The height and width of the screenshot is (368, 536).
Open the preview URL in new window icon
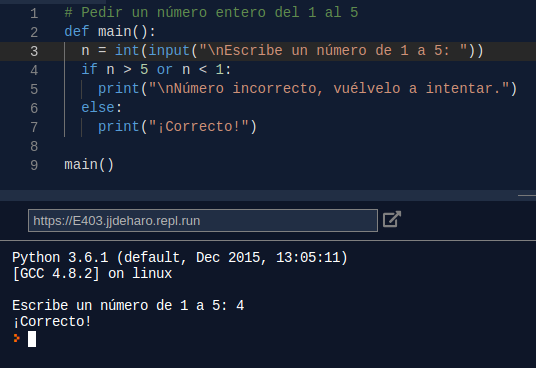[x=392, y=219]
